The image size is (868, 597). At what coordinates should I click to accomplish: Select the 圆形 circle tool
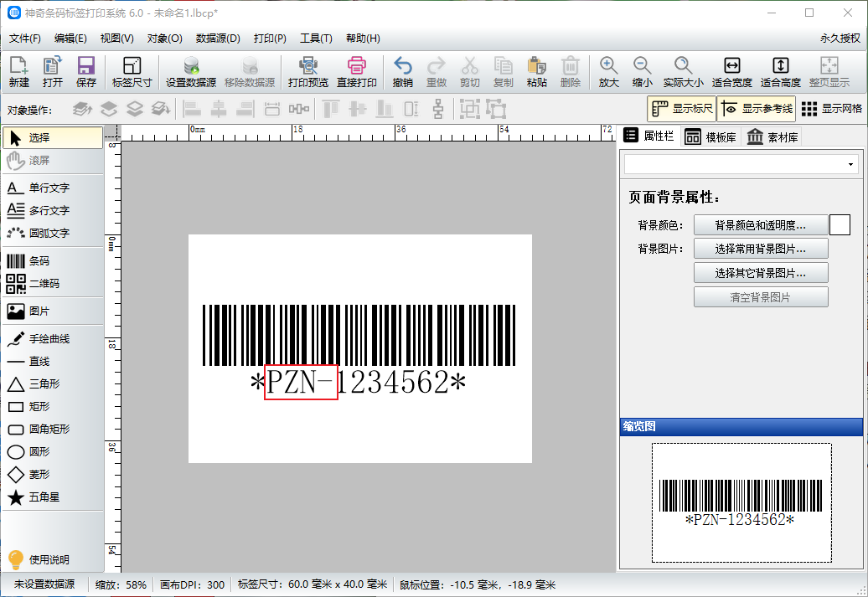tap(53, 452)
